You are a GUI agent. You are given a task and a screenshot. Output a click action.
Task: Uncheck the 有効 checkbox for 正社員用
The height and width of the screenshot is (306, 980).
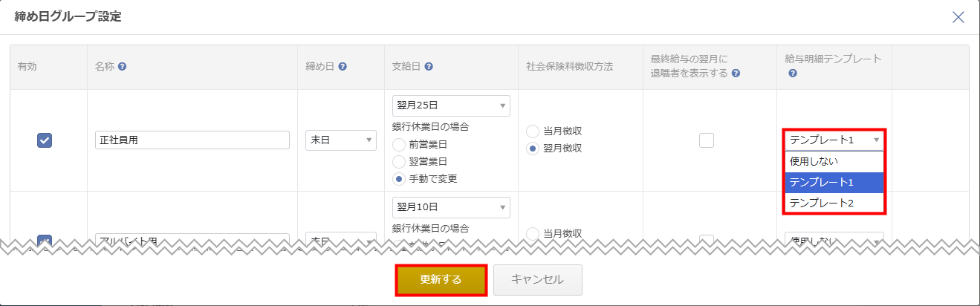coord(44,140)
